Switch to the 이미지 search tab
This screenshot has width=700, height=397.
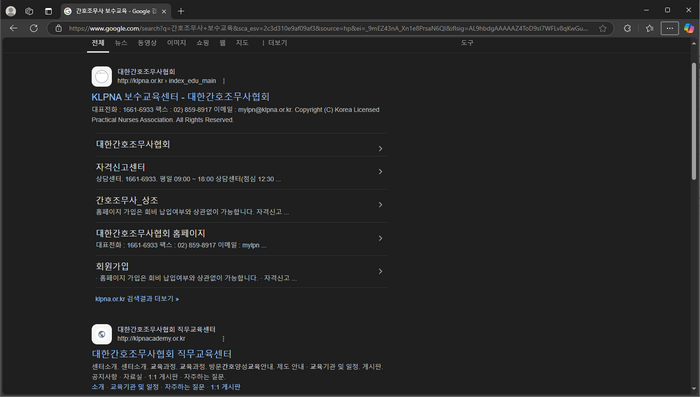pos(176,43)
